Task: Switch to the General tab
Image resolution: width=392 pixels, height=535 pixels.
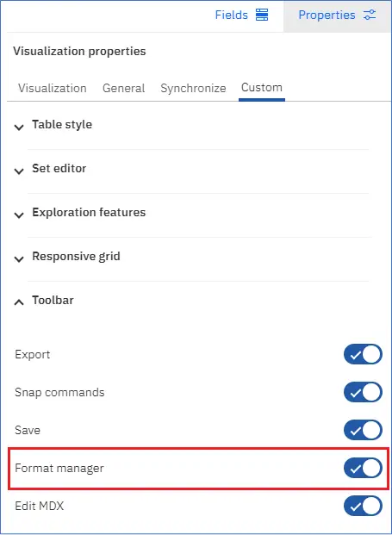Action: point(123,88)
